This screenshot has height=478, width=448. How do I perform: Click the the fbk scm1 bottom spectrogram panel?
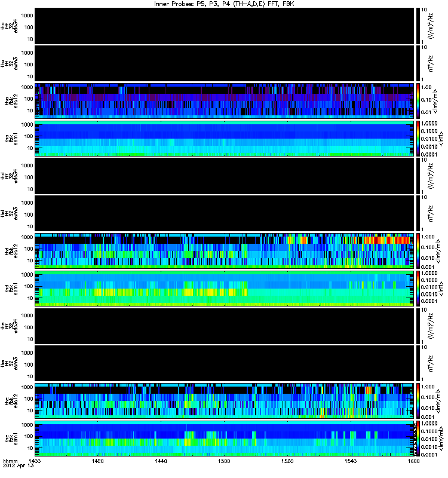pos(225,439)
